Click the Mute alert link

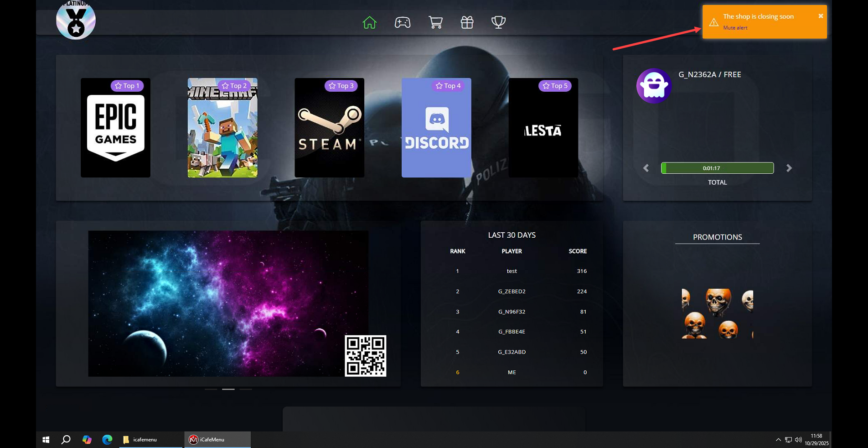coord(735,28)
